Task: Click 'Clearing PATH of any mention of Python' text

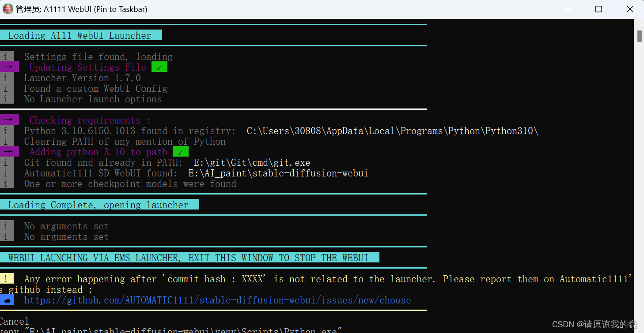Action: [125, 142]
